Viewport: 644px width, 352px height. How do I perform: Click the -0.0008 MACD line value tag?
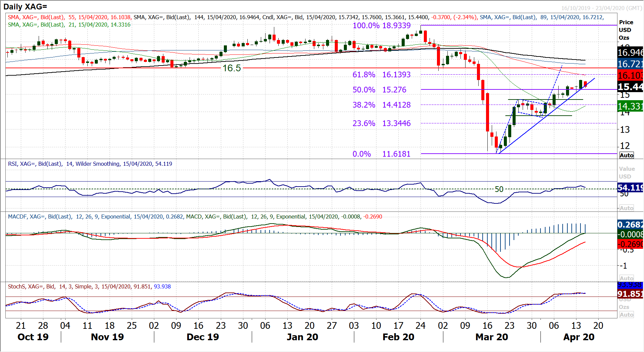(630, 234)
